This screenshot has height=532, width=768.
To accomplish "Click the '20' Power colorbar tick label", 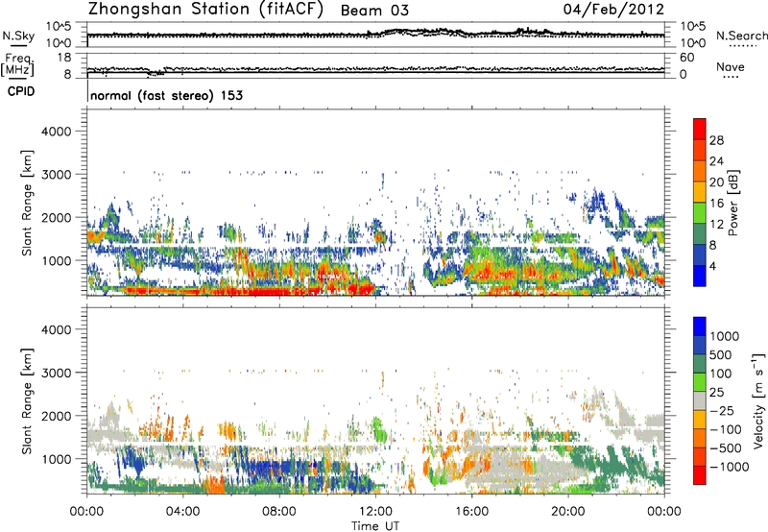I will [x=716, y=182].
